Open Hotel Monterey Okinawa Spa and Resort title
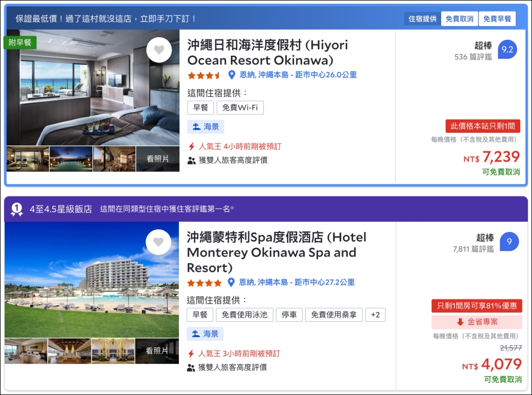532x395 pixels. [277, 252]
